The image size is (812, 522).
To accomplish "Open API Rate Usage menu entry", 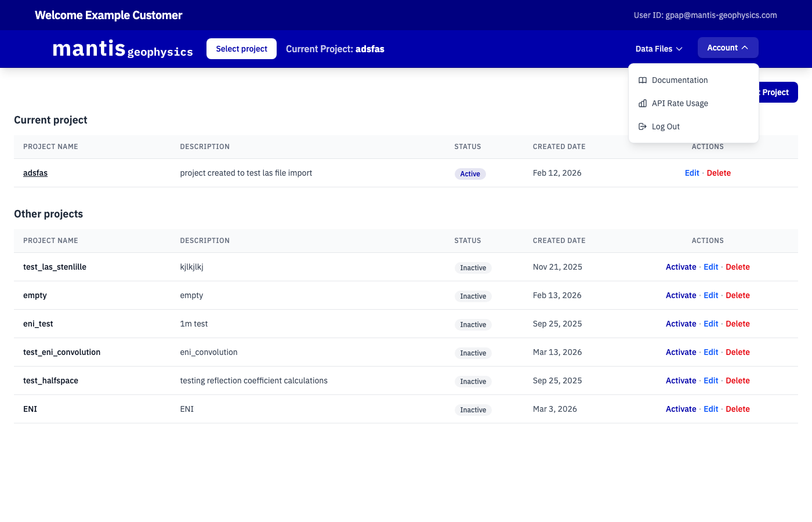I will coord(694,103).
